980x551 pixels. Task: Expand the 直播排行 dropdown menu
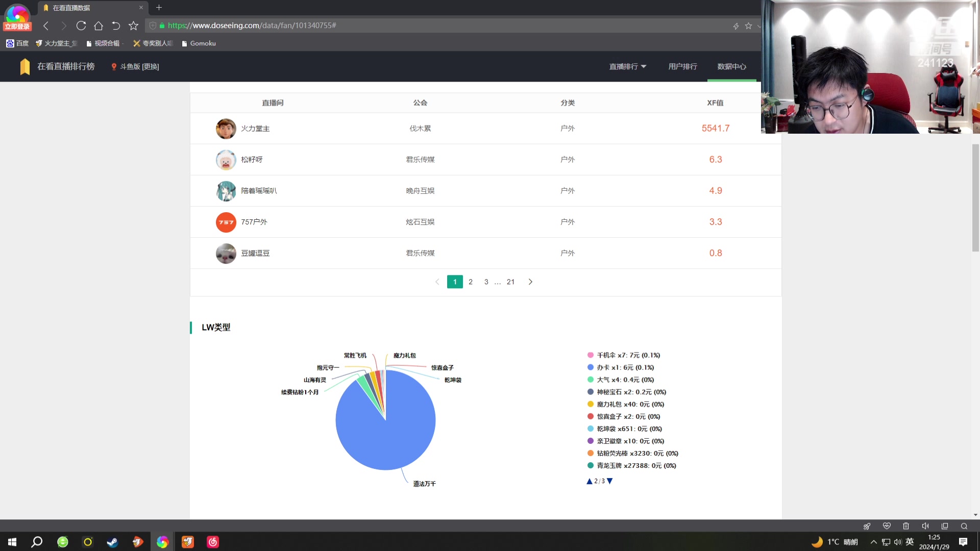click(627, 66)
